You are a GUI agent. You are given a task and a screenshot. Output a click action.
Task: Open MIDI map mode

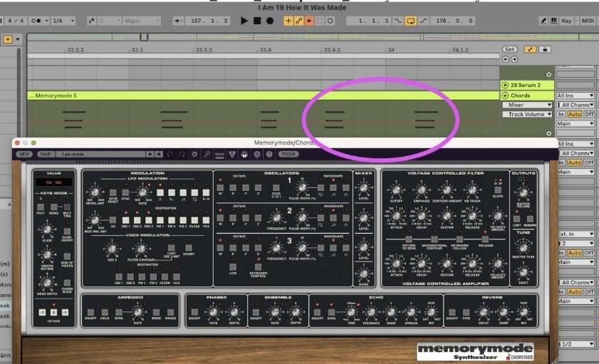(588, 21)
